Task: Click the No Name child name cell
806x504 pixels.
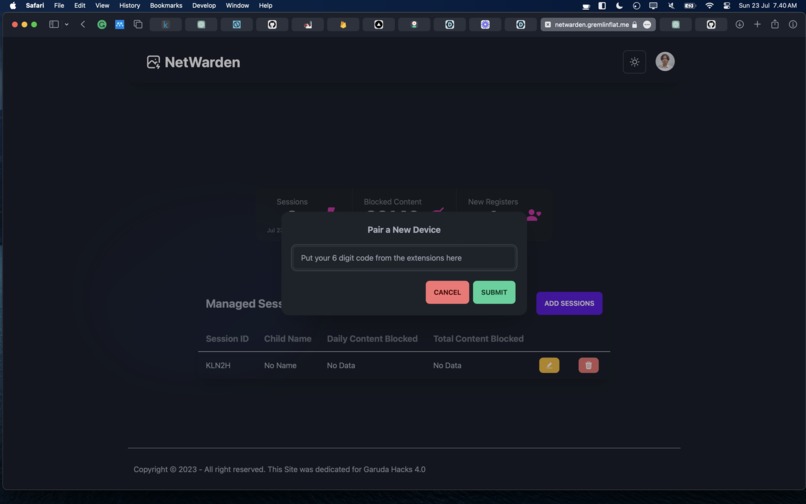Action: [x=280, y=365]
